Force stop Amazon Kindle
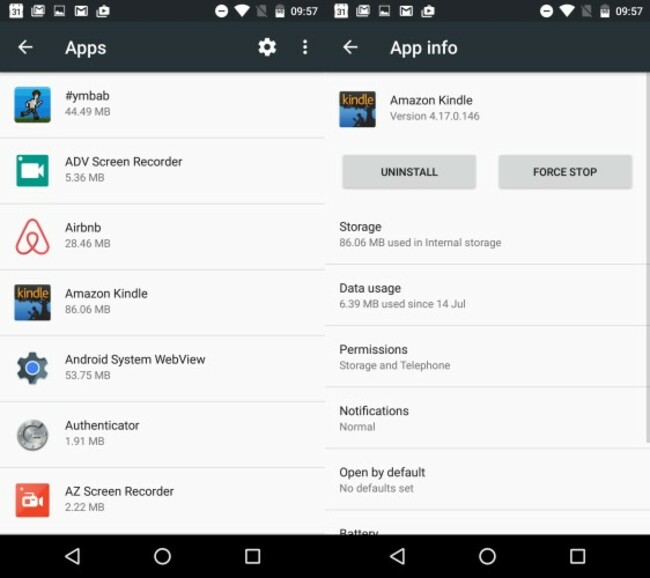650x578 pixels. [565, 172]
